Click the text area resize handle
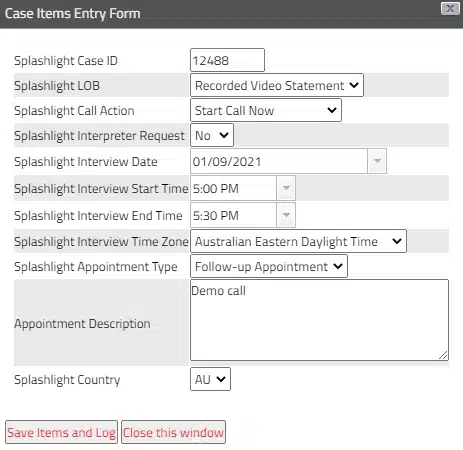The height and width of the screenshot is (450, 463). [443, 355]
